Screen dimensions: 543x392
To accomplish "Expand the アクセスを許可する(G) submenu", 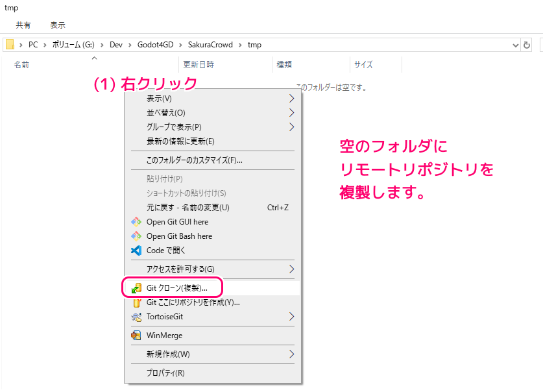I will point(291,269).
